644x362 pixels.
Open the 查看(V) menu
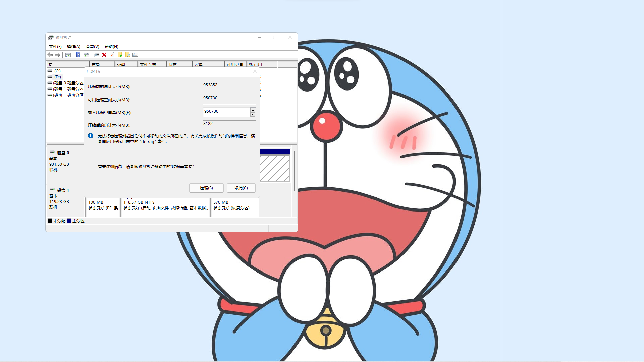tap(92, 47)
